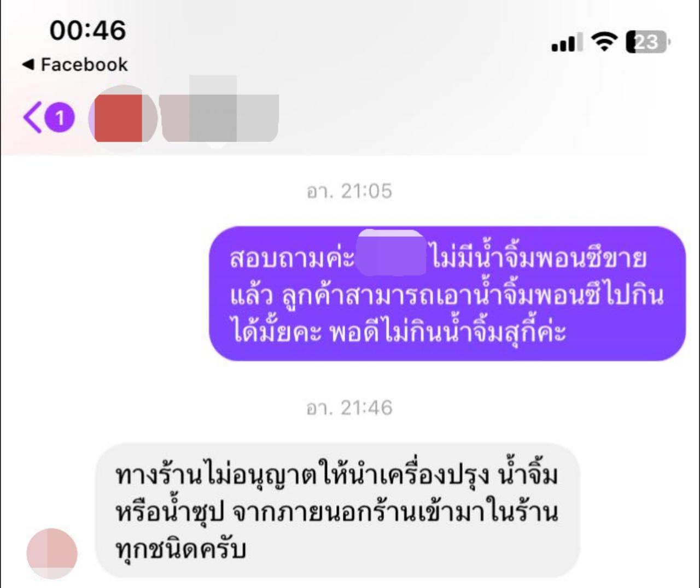Image resolution: width=700 pixels, height=588 pixels.
Task: Select the purple sent message bubble
Action: point(447,294)
